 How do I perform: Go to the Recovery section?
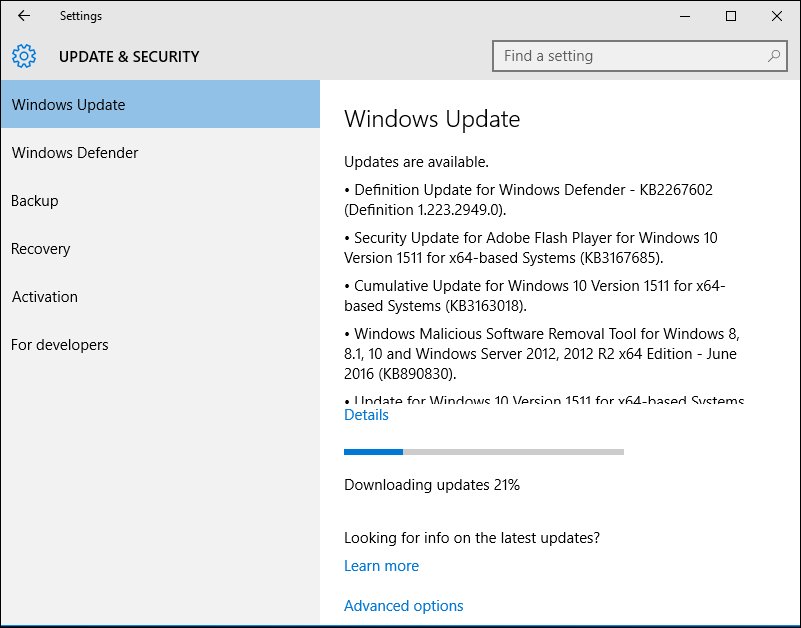point(160,248)
